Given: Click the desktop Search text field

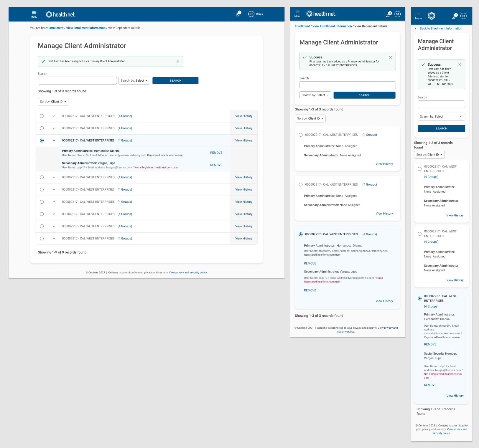Looking at the screenshot, I should pyautogui.click(x=77, y=81).
